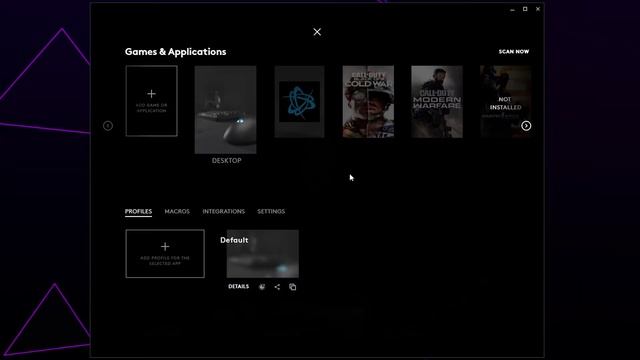Open the Settings tab
This screenshot has width=640, height=360.
[271, 211]
